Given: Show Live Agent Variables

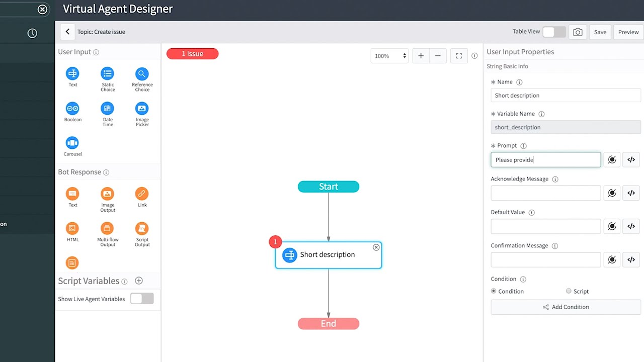Looking at the screenshot, I should pyautogui.click(x=142, y=298).
